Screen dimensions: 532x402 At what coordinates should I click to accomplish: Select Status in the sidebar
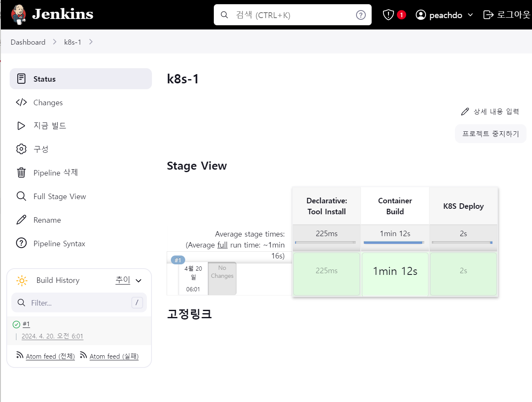click(81, 79)
